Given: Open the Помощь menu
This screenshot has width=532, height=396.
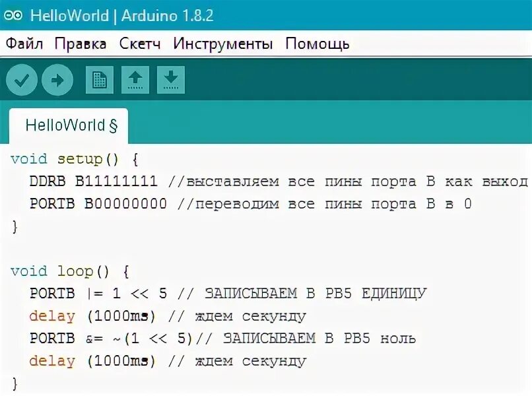Looking at the screenshot, I should coord(317,44).
